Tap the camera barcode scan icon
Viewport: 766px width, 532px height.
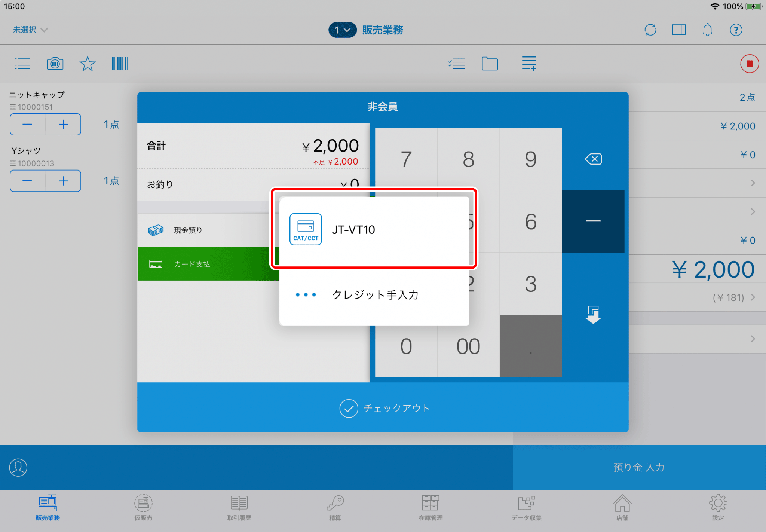(x=55, y=64)
